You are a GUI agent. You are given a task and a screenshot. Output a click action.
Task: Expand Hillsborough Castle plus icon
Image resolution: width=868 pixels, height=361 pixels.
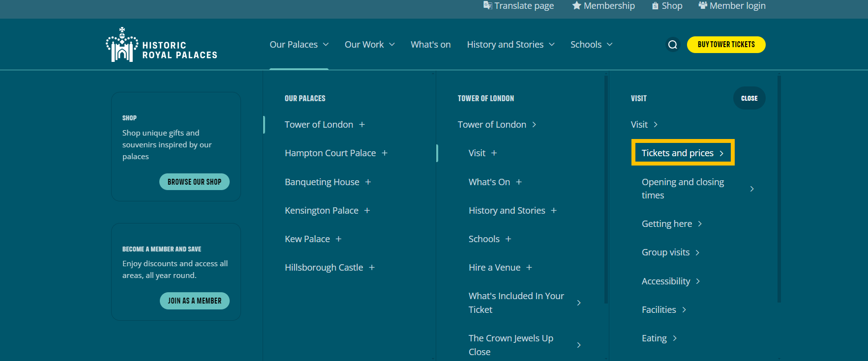372,268
